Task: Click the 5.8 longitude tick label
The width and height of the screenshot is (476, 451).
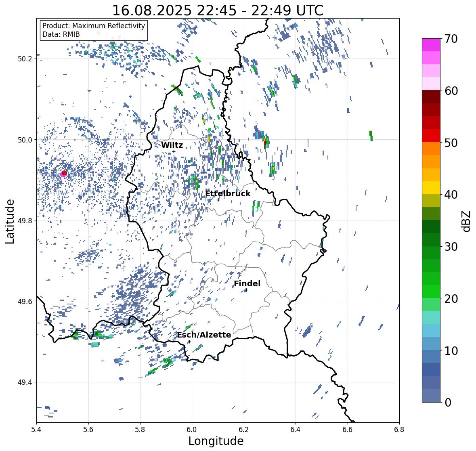Action: (x=140, y=430)
